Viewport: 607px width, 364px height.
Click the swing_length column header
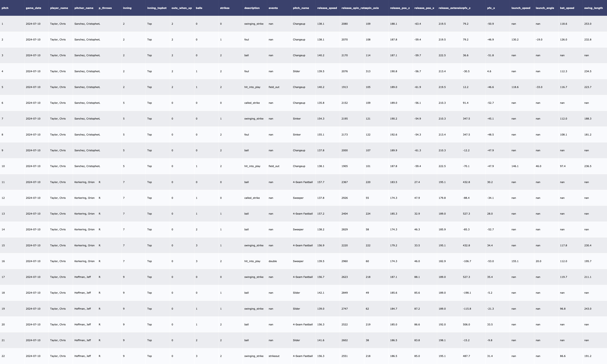pos(593,8)
